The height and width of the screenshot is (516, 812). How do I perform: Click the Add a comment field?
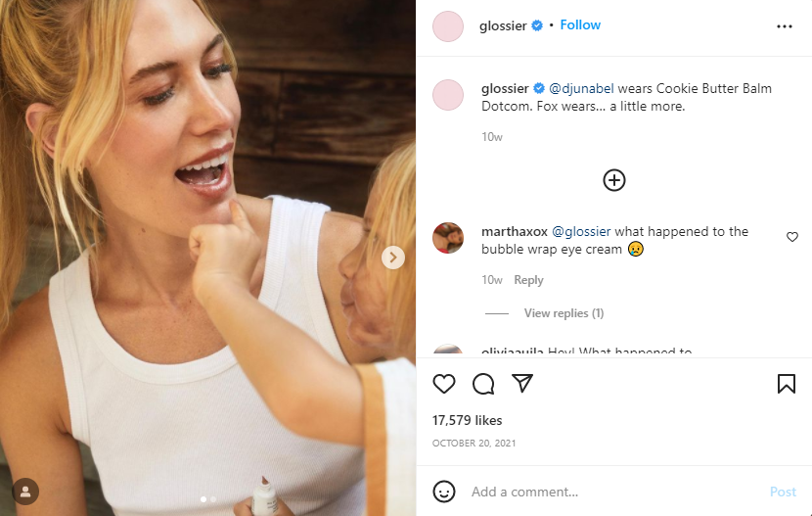pos(607,492)
